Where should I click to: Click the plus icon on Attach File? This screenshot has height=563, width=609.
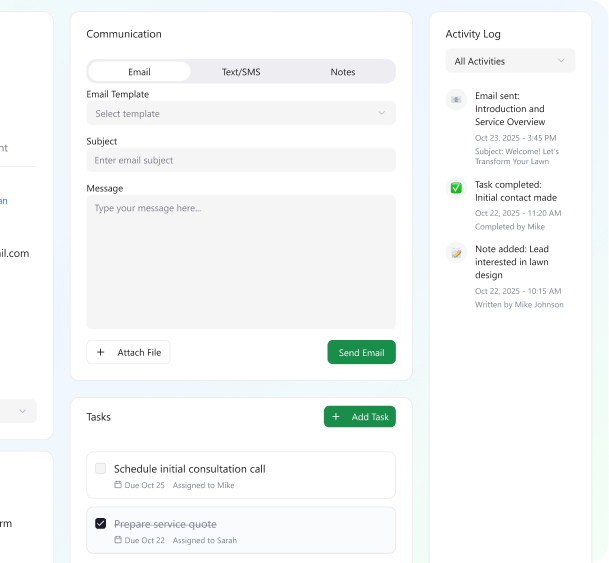101,352
